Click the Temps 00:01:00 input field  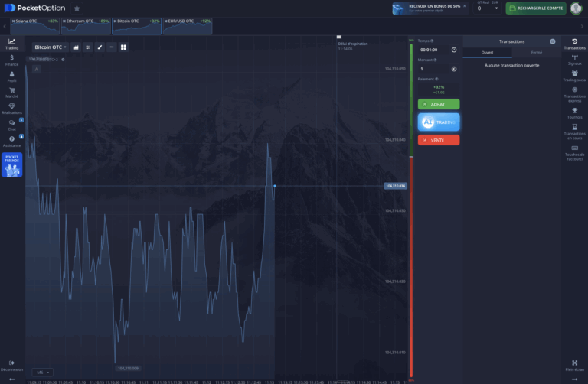pyautogui.click(x=435, y=50)
